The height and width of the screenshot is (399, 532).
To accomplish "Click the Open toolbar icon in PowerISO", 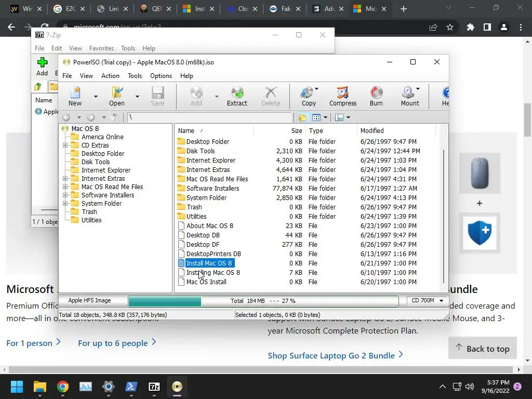I will (x=117, y=96).
